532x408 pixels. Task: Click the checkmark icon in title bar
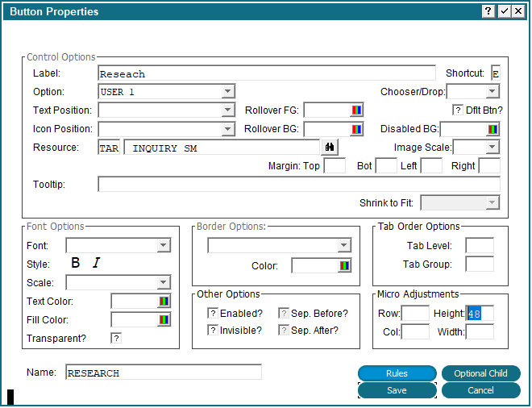tap(504, 11)
